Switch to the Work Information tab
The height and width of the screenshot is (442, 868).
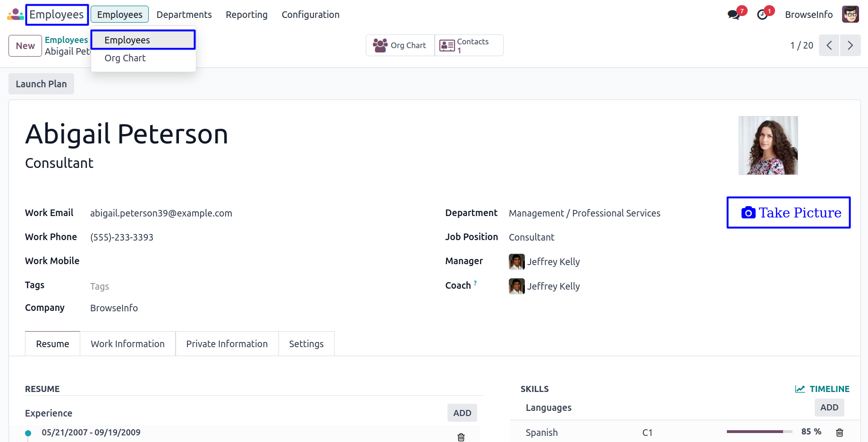pos(127,344)
